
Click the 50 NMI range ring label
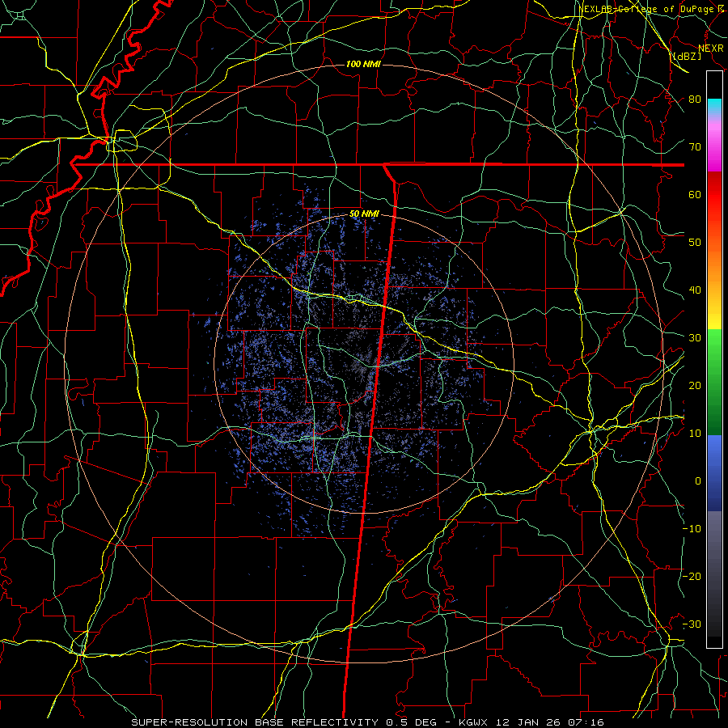click(365, 214)
